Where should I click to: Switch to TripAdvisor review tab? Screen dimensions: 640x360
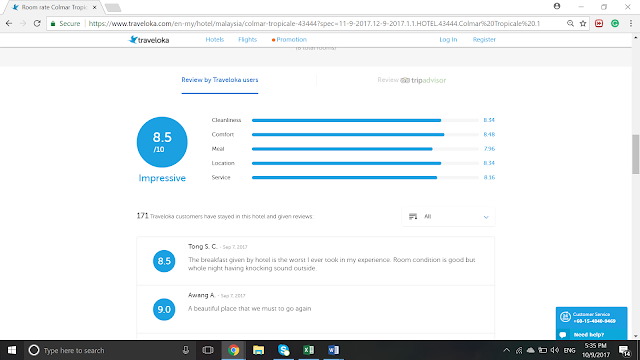(411, 80)
